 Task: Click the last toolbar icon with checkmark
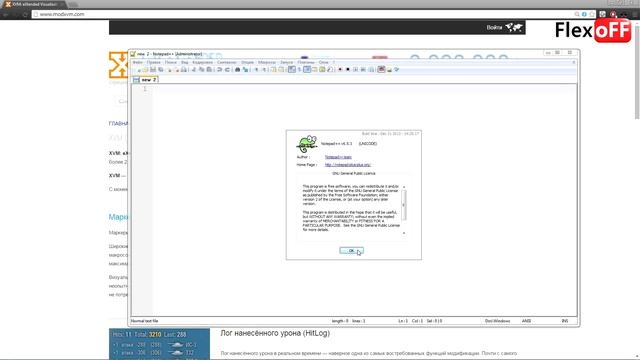(397, 70)
